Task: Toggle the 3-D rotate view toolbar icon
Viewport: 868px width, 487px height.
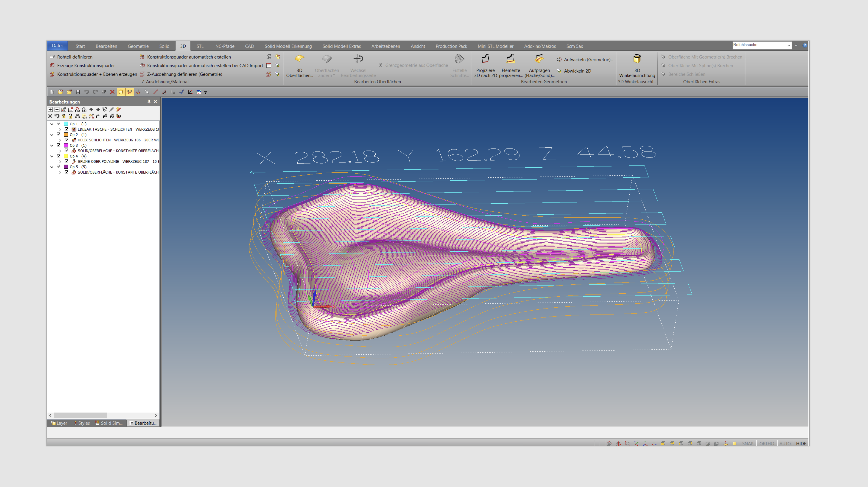Action: point(129,92)
